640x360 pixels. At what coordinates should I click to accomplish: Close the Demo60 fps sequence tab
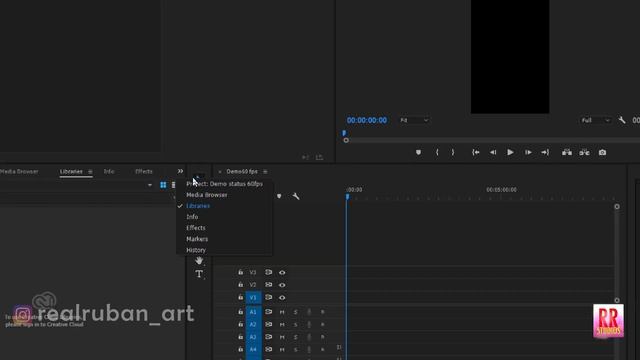point(220,172)
